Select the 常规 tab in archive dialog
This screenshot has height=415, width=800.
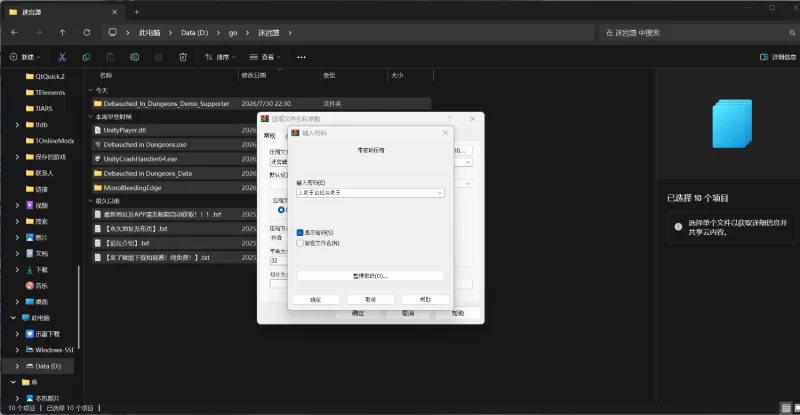pyautogui.click(x=269, y=136)
